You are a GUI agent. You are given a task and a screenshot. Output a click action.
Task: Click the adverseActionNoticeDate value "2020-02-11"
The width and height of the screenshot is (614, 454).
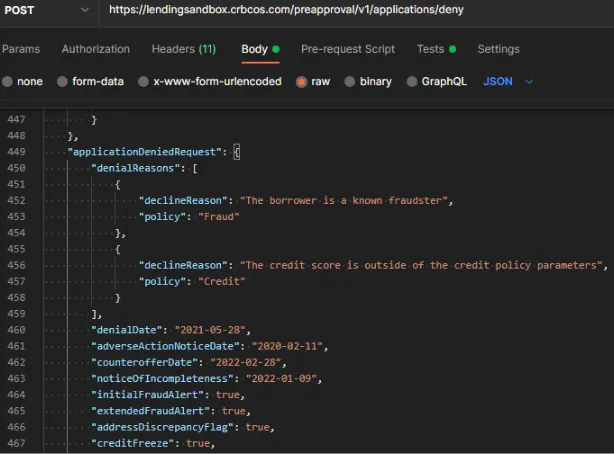click(x=287, y=346)
